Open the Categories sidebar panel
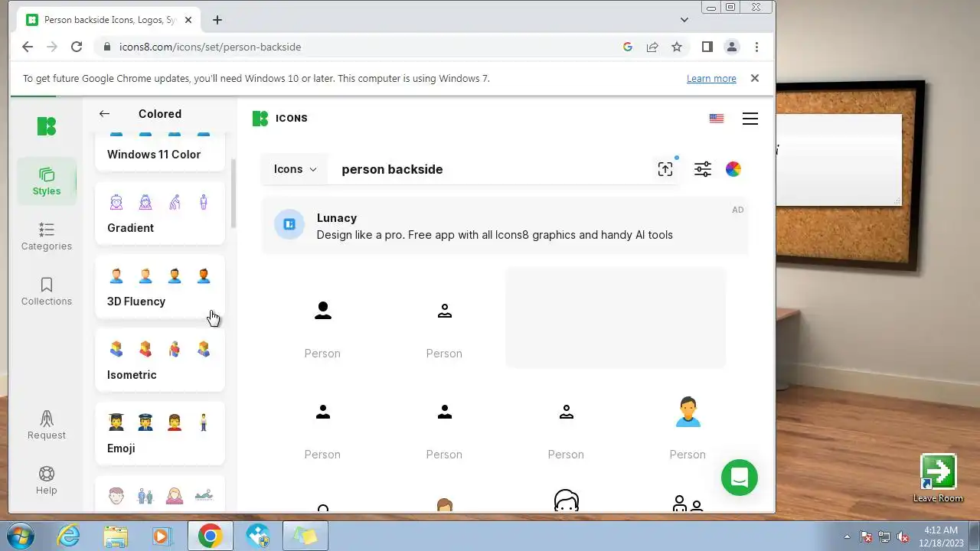Screen dimensions: 980x551 pyautogui.click(x=47, y=236)
